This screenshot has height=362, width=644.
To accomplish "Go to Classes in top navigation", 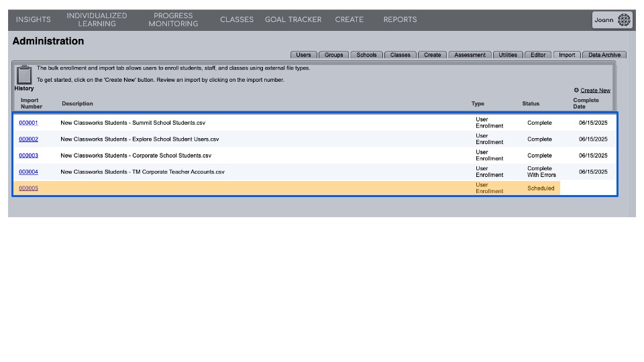I will pos(237,19).
